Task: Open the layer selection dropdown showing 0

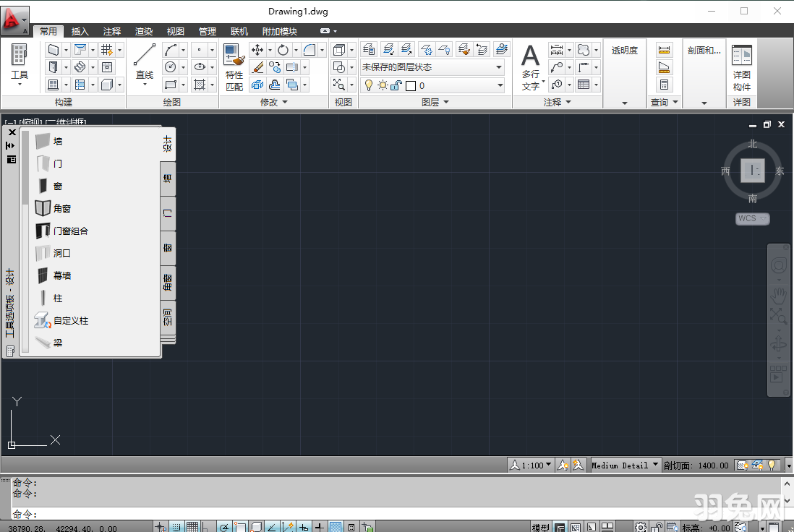Action: 499,85
